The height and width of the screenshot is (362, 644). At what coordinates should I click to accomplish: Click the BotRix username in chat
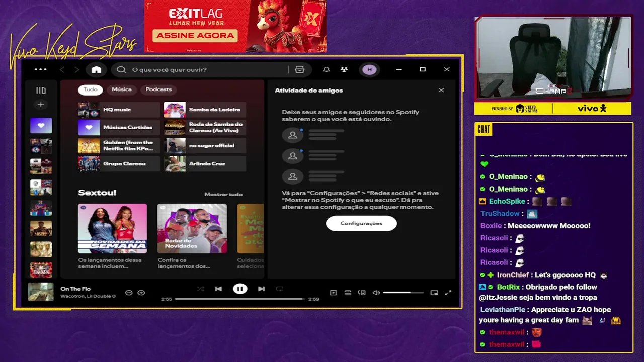[508, 287]
